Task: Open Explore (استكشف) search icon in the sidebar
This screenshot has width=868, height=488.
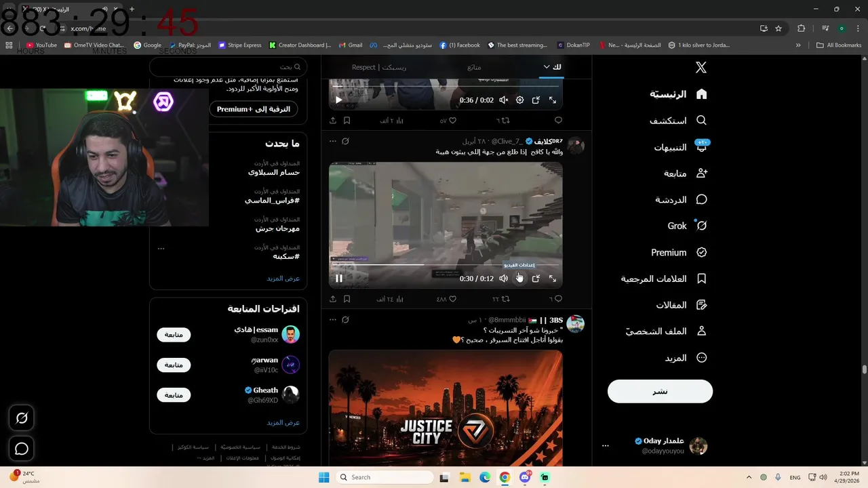Action: coord(702,121)
